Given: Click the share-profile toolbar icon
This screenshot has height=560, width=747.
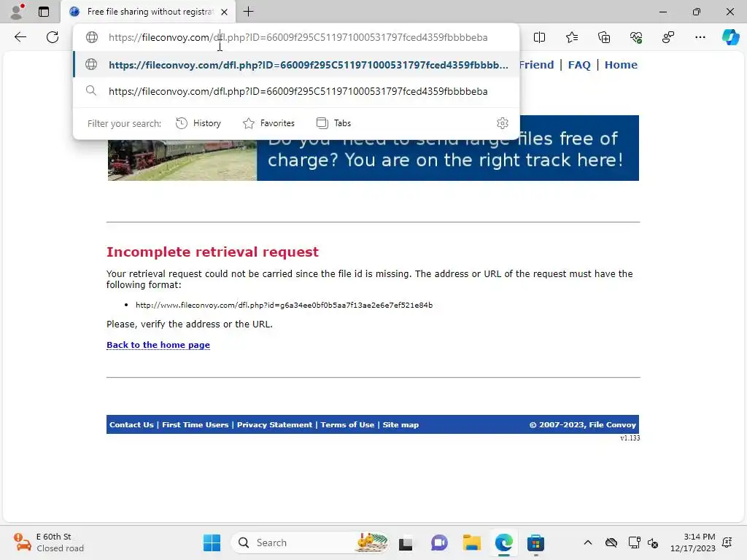Looking at the screenshot, I should [668, 37].
